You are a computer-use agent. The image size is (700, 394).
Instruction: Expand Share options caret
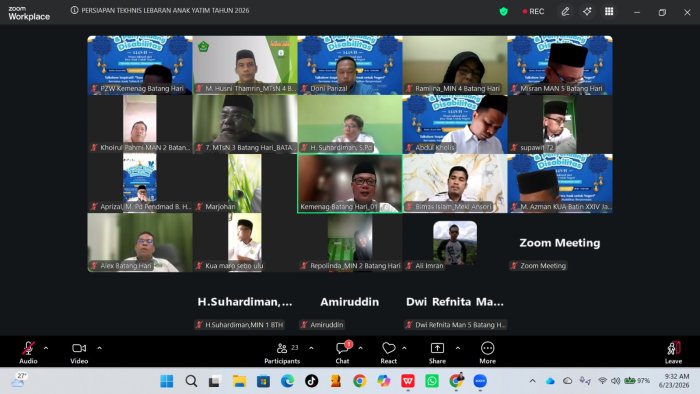click(458, 348)
